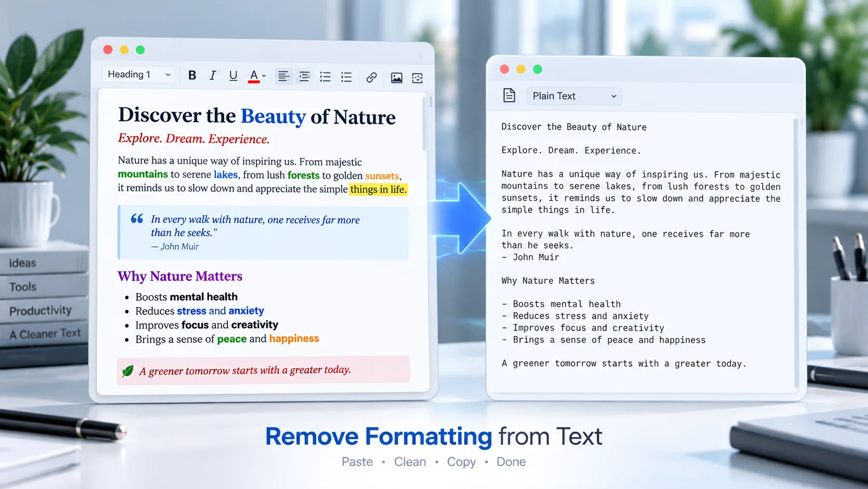
Task: Open the font color dropdown arrow
Action: coord(264,76)
